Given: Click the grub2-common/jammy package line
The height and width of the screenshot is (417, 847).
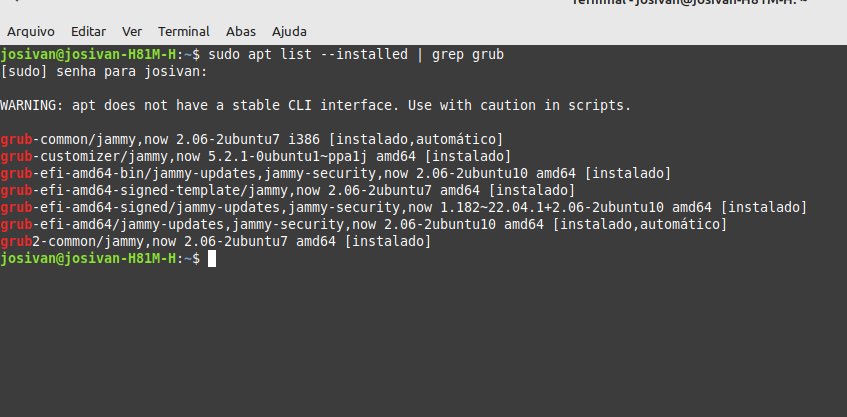Looking at the screenshot, I should (x=216, y=241).
